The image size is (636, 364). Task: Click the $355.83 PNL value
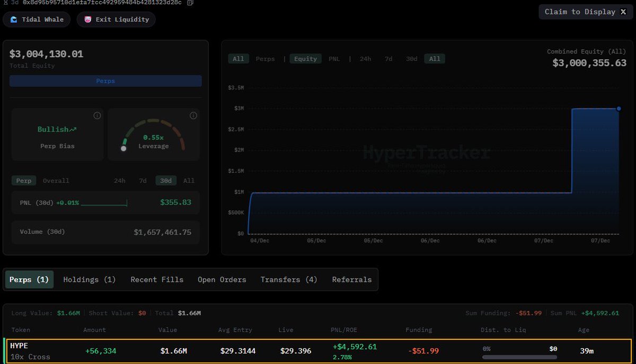click(175, 202)
